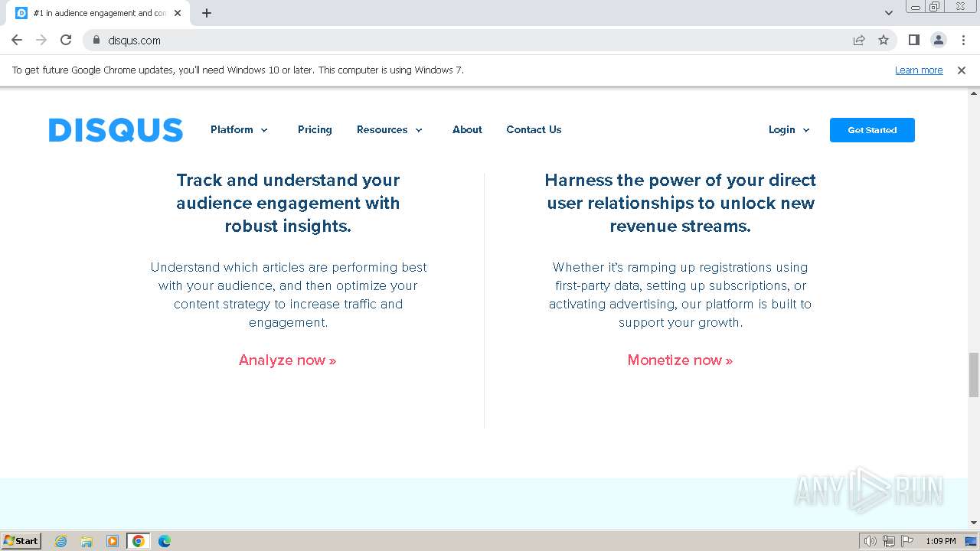Open File Explorer from the taskbar
The image size is (980, 551).
tap(87, 541)
